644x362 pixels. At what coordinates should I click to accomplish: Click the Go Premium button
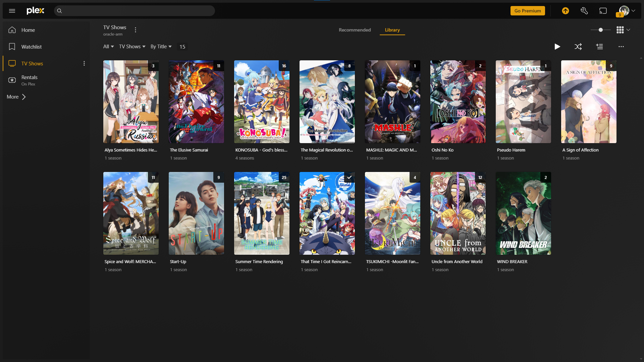coord(528,11)
